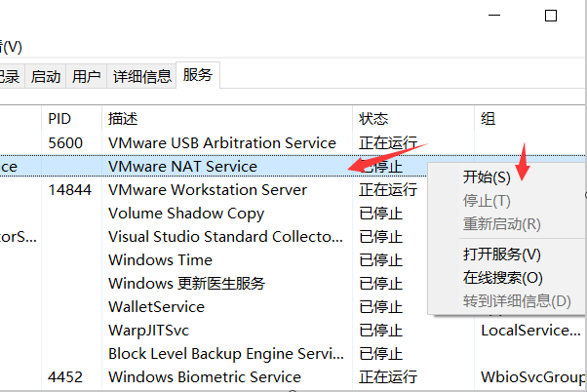Screen dimensions: 587x392
Task: Select 在线搜索(O) in the context menu
Action: (503, 278)
